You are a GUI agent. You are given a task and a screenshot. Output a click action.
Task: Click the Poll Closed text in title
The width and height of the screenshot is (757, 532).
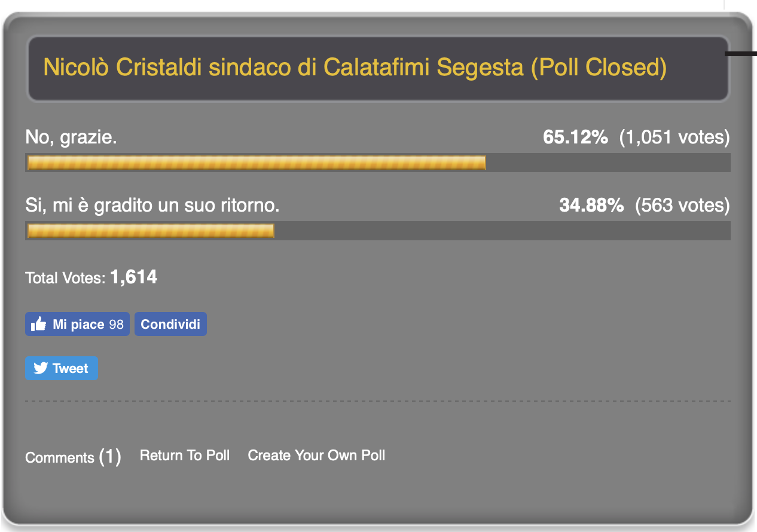pos(599,68)
